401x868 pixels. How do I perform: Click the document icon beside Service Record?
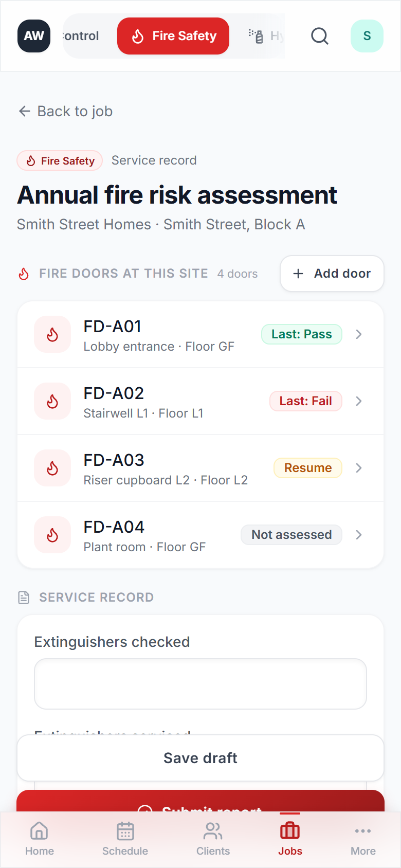point(23,597)
